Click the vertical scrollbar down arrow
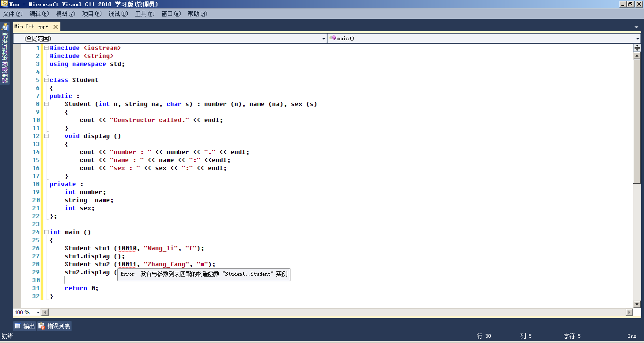Screen dimensions: 644x343 click(637, 304)
